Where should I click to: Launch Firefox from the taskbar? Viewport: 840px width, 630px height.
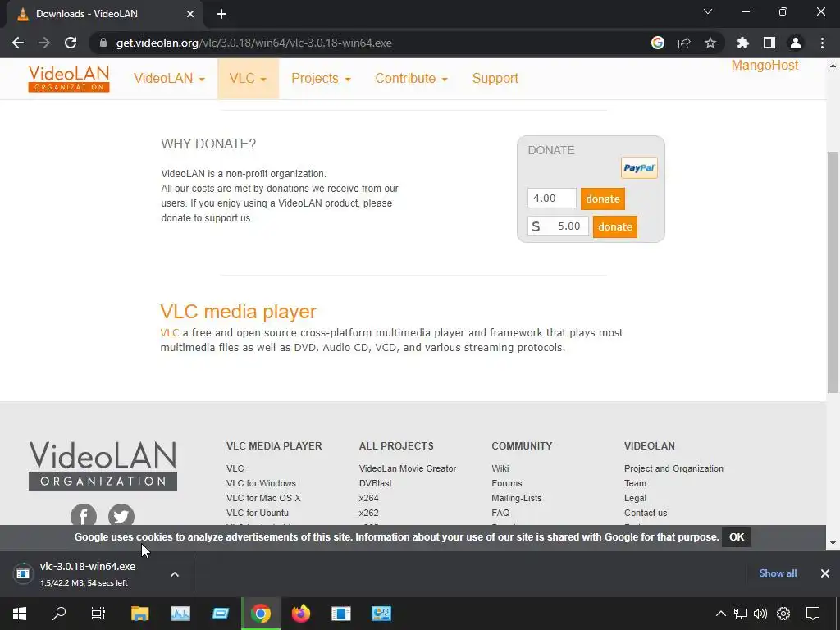pos(300,614)
